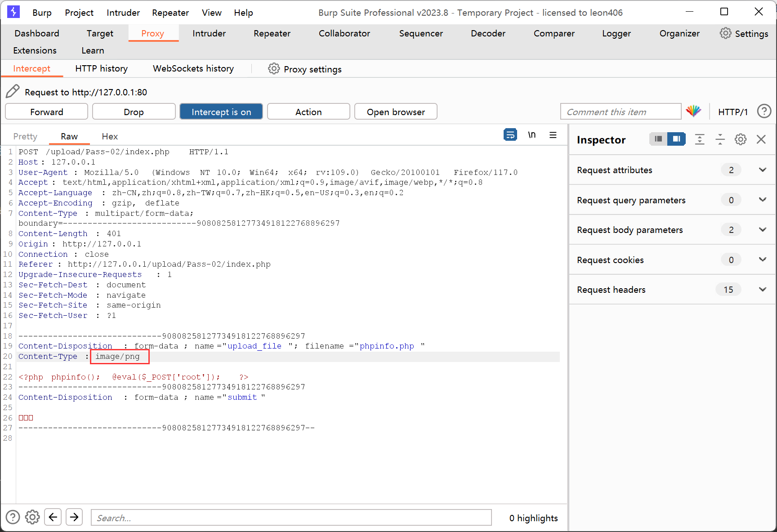Open the HTTP history sub-tab

pyautogui.click(x=102, y=68)
